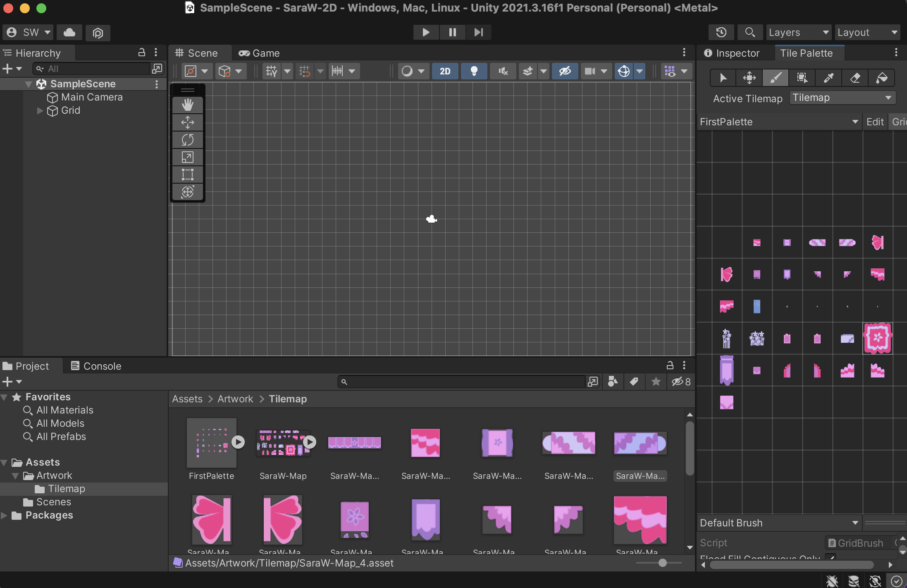Click the Play button
This screenshot has height=588, width=907.
point(426,32)
